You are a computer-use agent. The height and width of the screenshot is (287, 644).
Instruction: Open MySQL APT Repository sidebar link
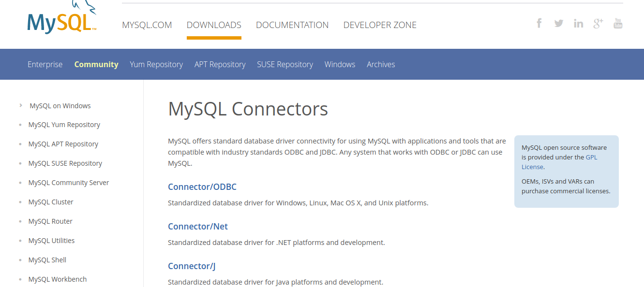coord(63,144)
